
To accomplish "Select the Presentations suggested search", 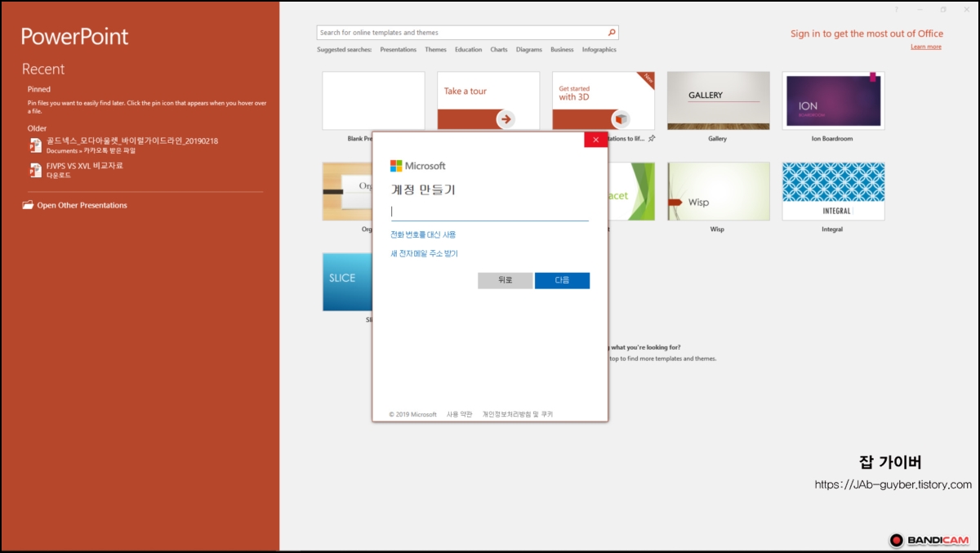I will (x=398, y=50).
